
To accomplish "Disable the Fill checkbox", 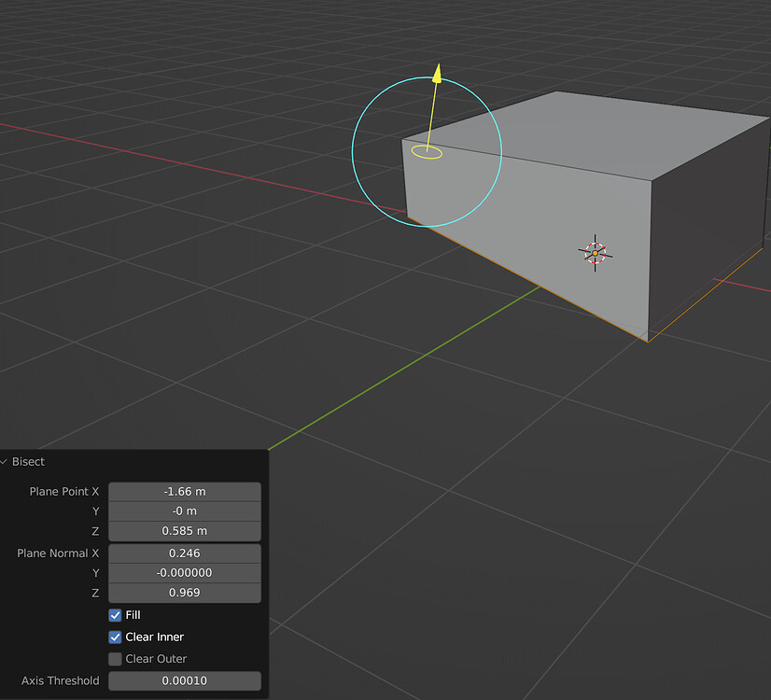I will pos(116,615).
